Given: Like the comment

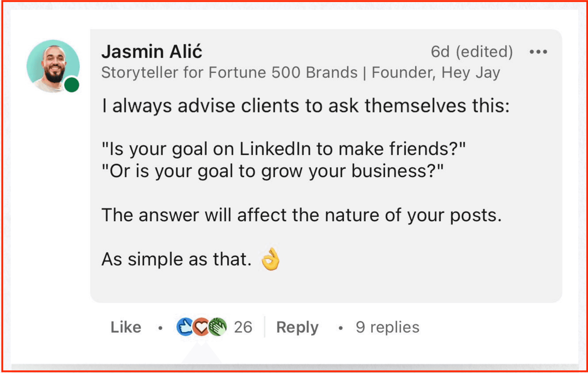Looking at the screenshot, I should click(x=126, y=327).
